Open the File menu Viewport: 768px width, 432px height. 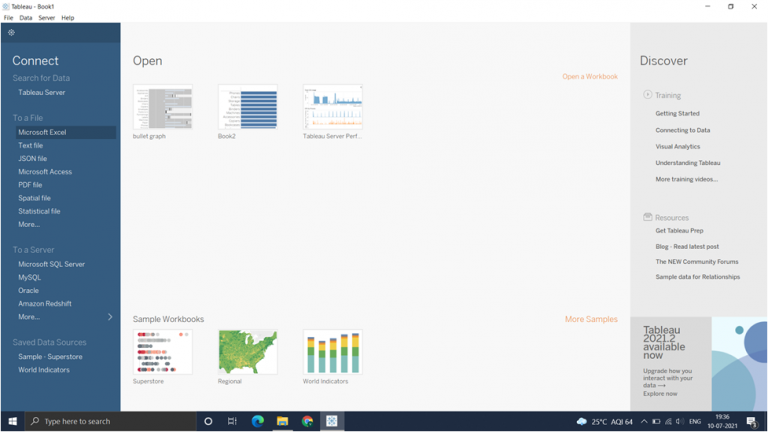click(9, 18)
